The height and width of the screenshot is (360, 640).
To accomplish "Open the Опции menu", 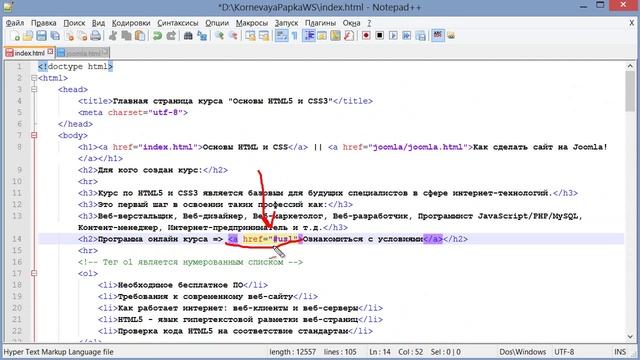I will (217, 23).
